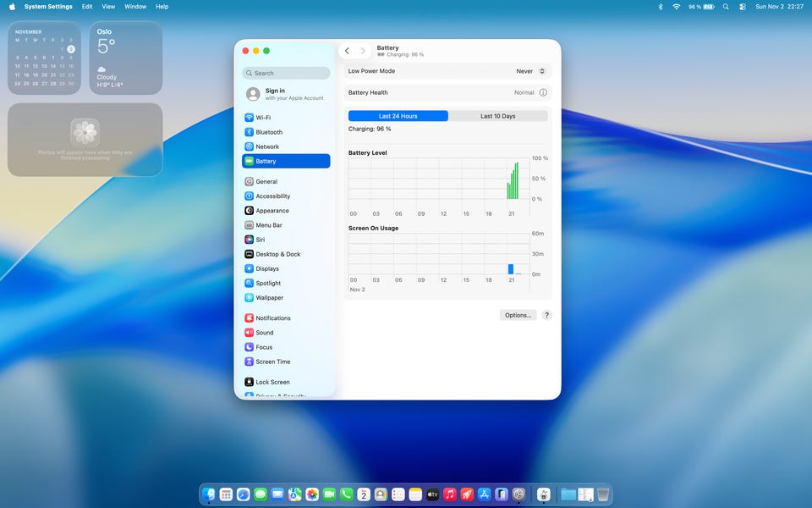812x508 pixels.
Task: Open Control Center in menu bar
Action: pyautogui.click(x=743, y=7)
